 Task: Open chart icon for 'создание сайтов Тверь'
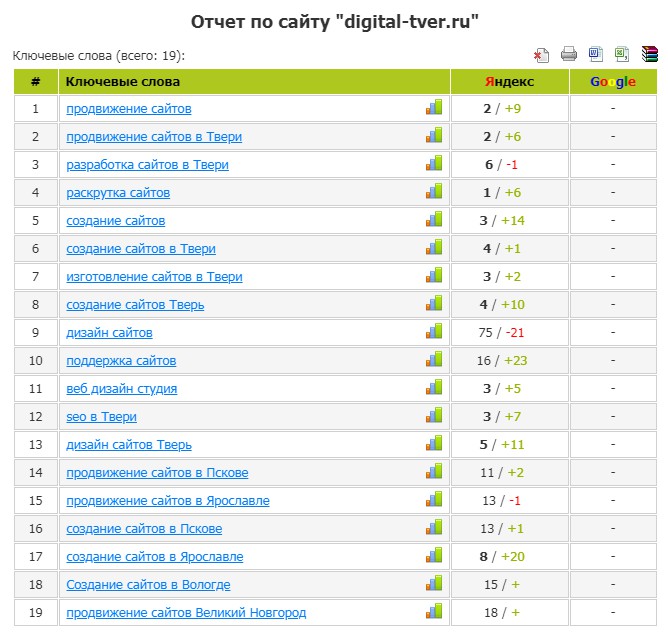pyautogui.click(x=434, y=304)
